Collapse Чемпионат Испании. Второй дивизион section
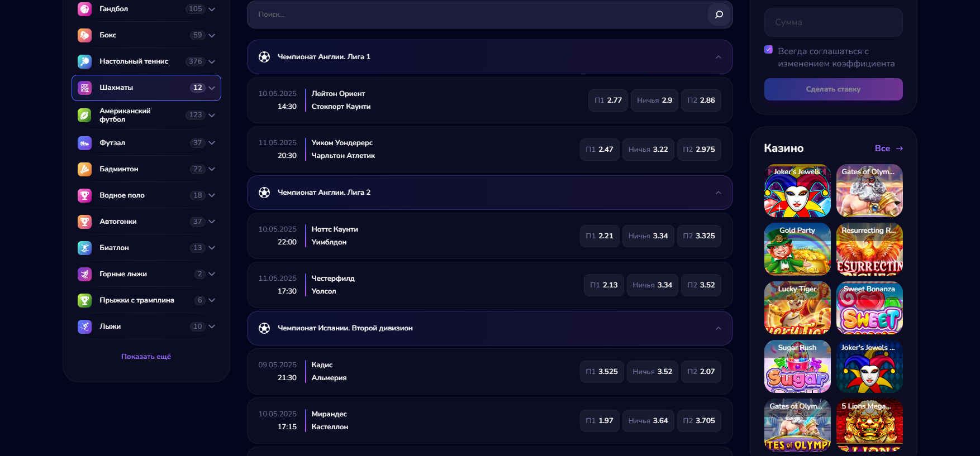The width and height of the screenshot is (980, 456). click(x=718, y=328)
